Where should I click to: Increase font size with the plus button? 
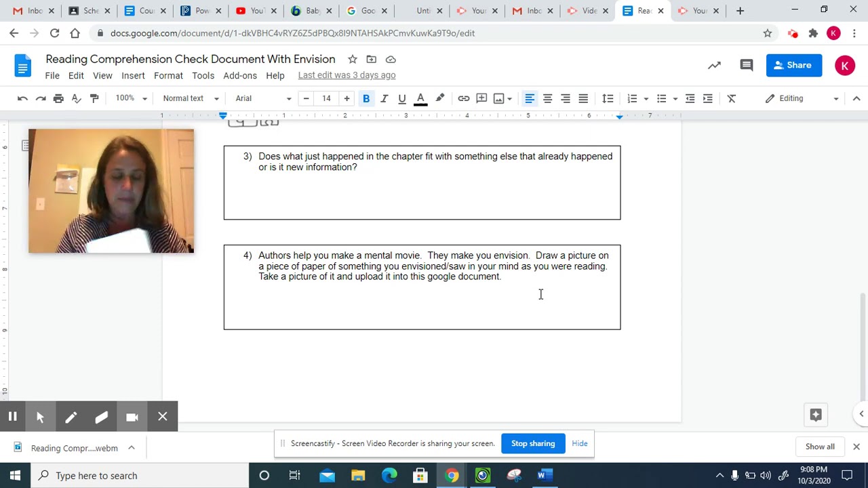pyautogui.click(x=347, y=98)
